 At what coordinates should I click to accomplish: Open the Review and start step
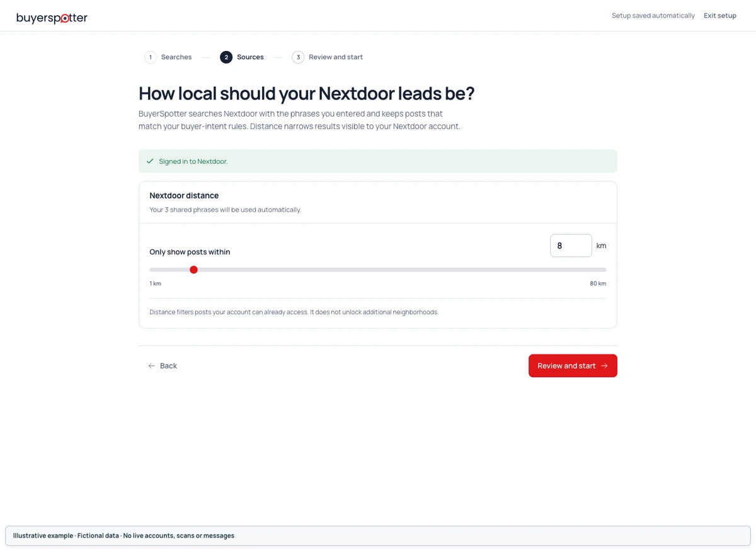[328, 57]
